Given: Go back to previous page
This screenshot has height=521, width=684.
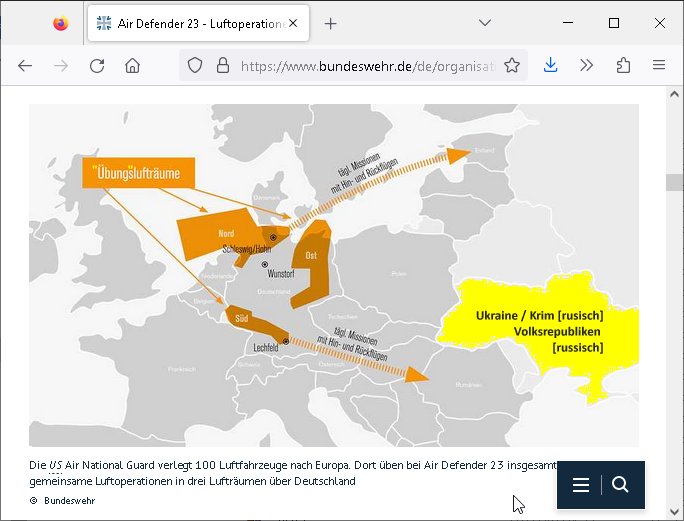Looking at the screenshot, I should pyautogui.click(x=25, y=65).
